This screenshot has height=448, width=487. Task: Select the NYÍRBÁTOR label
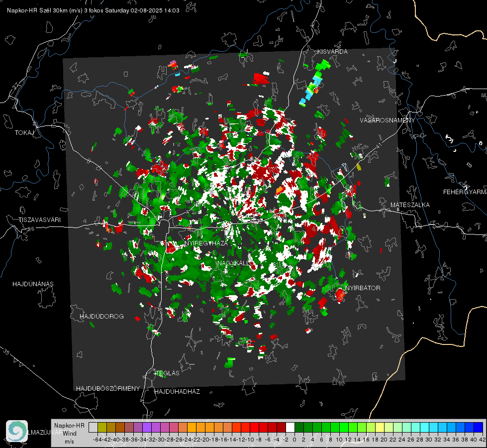[x=363, y=288]
